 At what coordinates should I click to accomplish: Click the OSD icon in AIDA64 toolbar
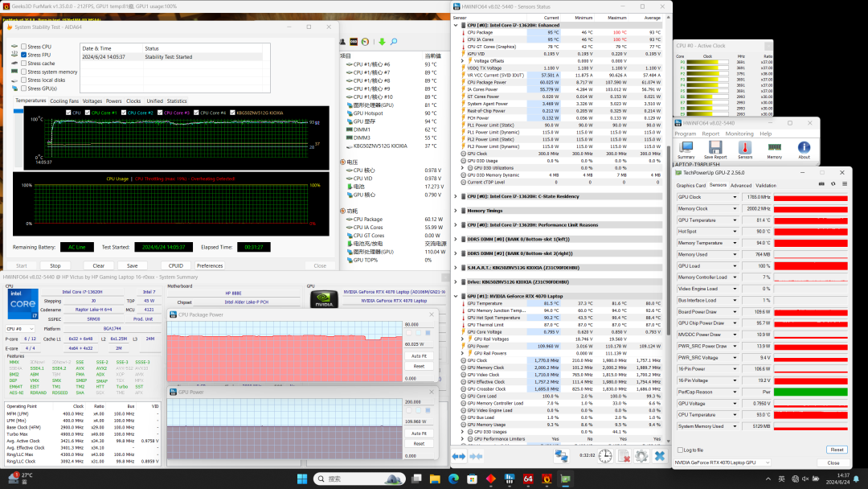point(354,42)
